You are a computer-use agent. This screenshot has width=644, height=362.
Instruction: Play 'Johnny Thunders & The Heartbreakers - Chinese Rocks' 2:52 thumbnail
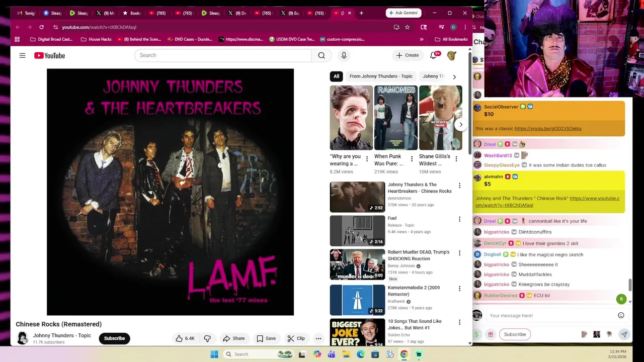tap(357, 197)
